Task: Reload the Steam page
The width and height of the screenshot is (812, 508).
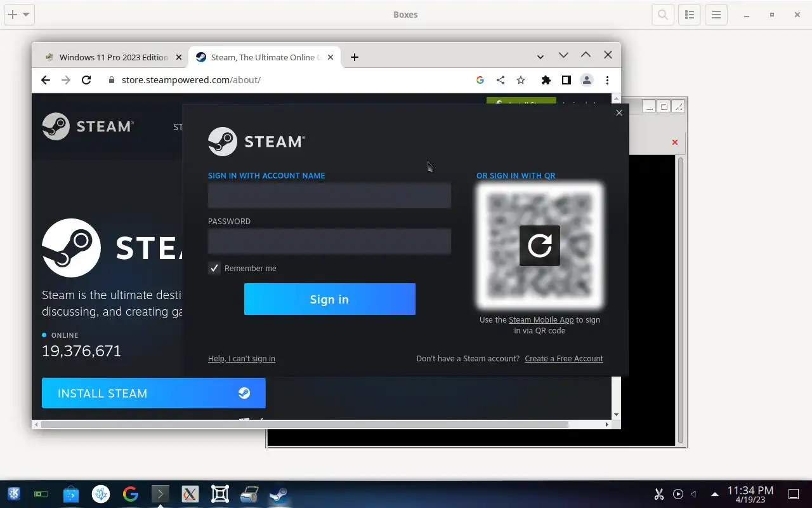Action: 86,80
